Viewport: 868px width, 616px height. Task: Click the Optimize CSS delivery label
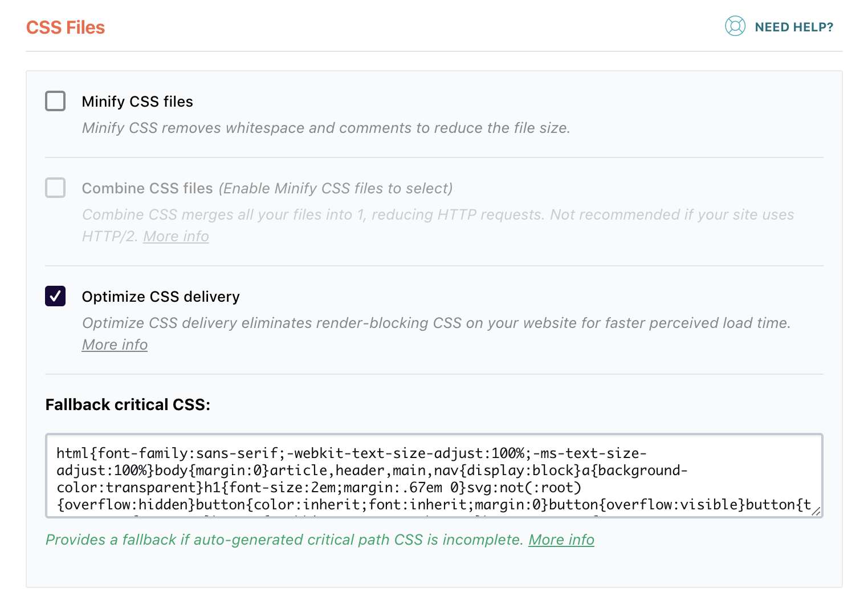tap(161, 297)
